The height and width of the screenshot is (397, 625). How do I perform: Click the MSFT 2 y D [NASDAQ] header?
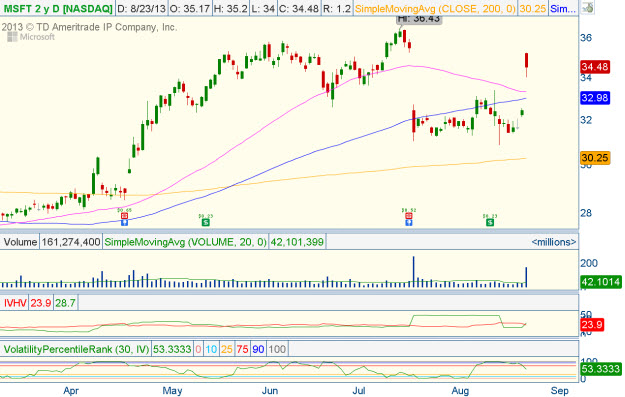click(58, 8)
